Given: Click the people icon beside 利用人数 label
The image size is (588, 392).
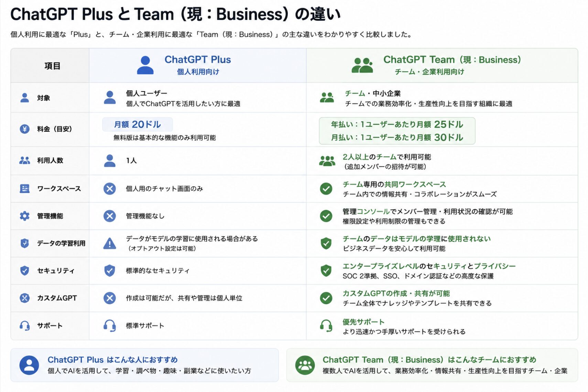Looking at the screenshot, I should pos(24,160).
